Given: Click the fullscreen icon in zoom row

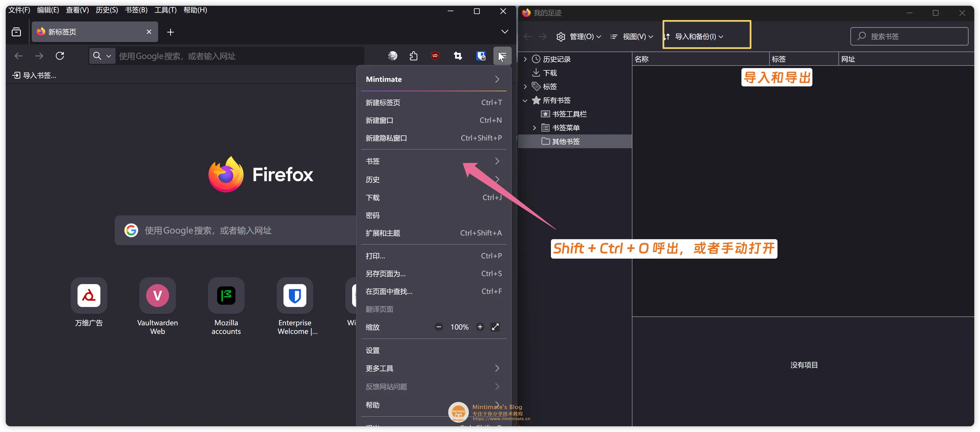Looking at the screenshot, I should [x=495, y=327].
